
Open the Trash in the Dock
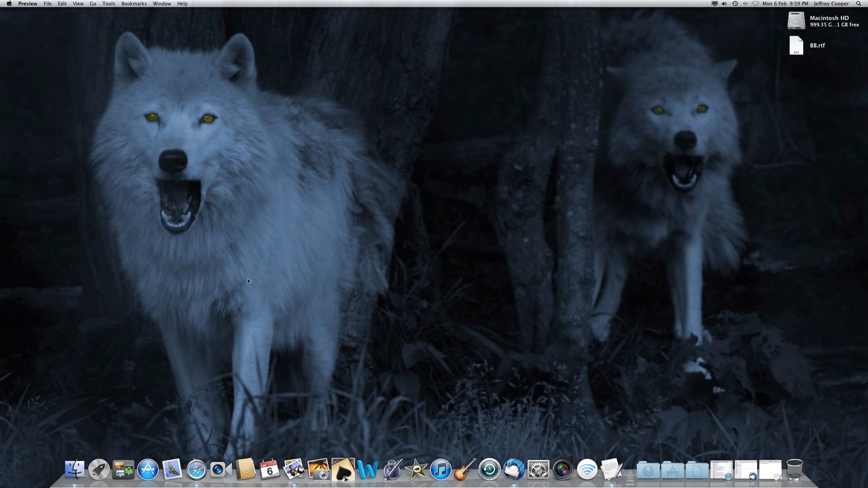[x=794, y=469]
